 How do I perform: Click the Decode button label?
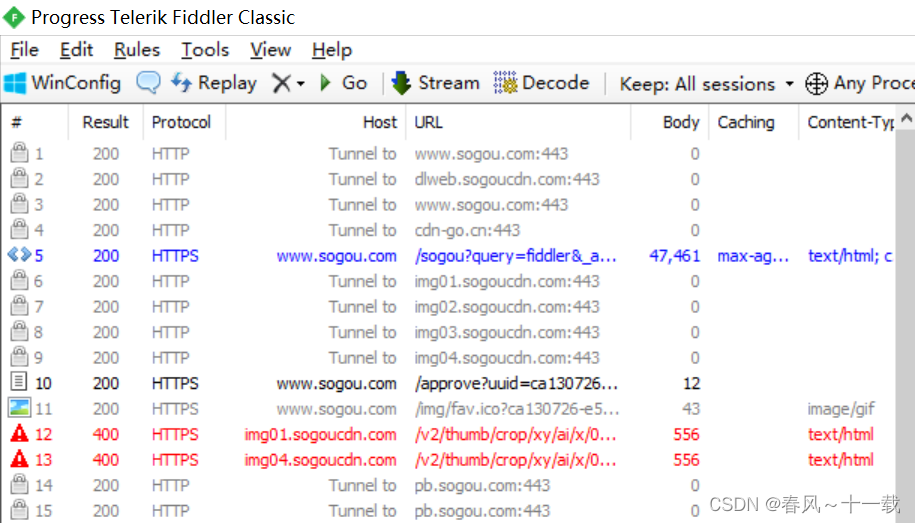point(556,83)
